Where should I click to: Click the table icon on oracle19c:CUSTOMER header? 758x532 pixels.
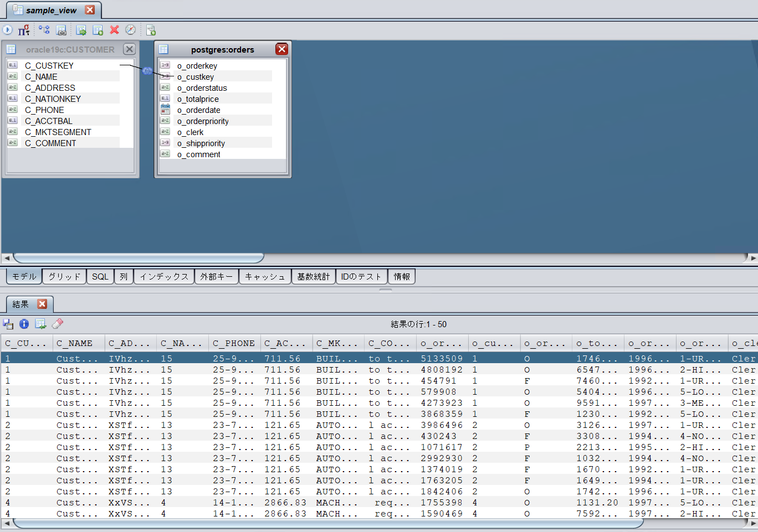coord(11,49)
